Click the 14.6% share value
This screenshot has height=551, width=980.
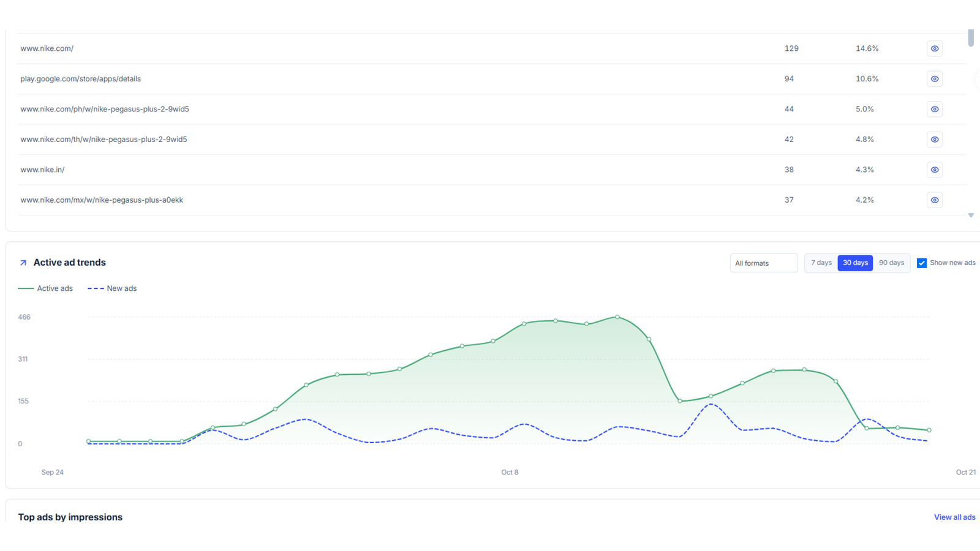pos(867,48)
